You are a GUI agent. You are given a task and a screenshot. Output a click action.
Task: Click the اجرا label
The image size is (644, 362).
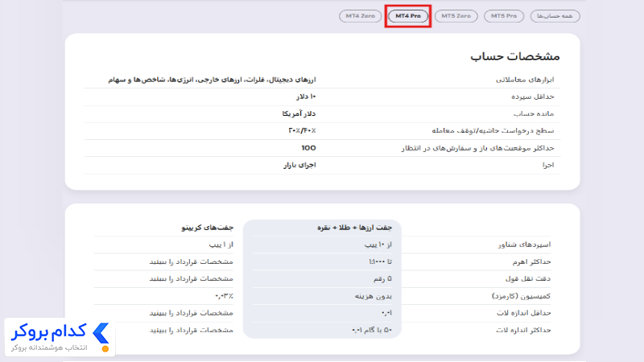coord(548,165)
